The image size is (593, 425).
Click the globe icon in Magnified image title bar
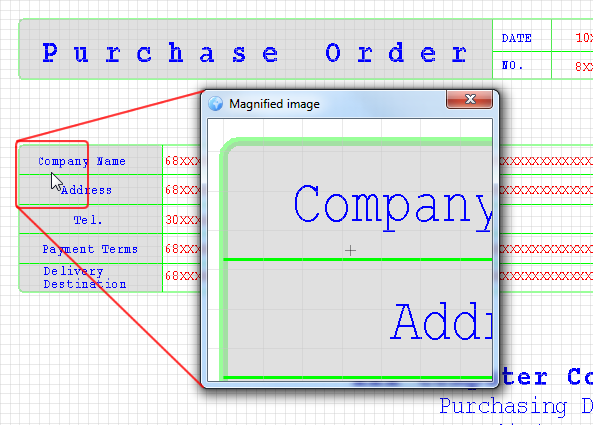216,104
